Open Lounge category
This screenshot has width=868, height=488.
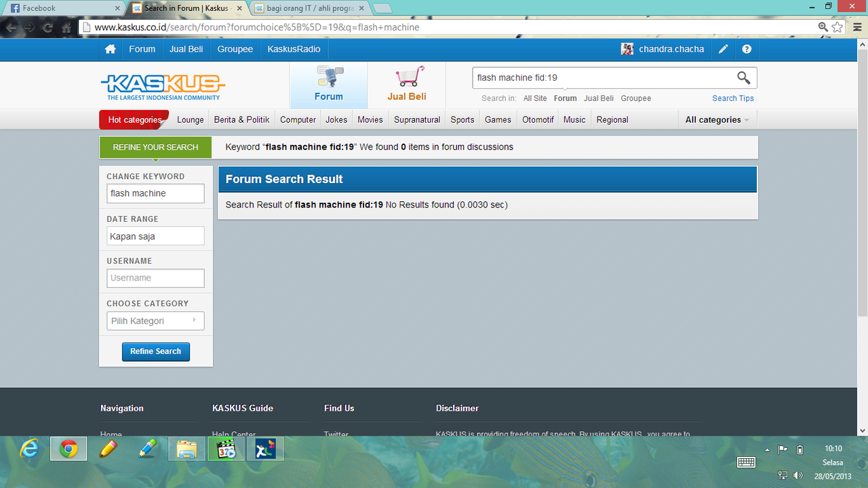(x=191, y=120)
